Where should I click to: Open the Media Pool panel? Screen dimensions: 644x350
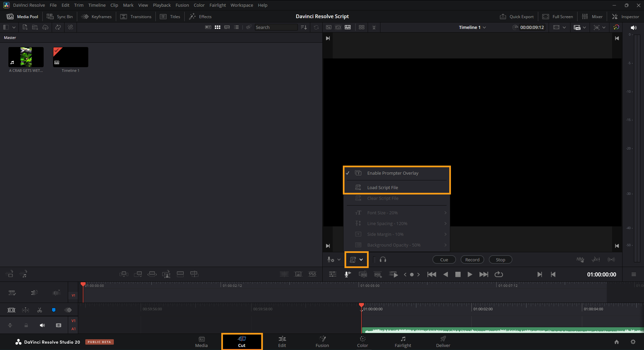pyautogui.click(x=23, y=16)
